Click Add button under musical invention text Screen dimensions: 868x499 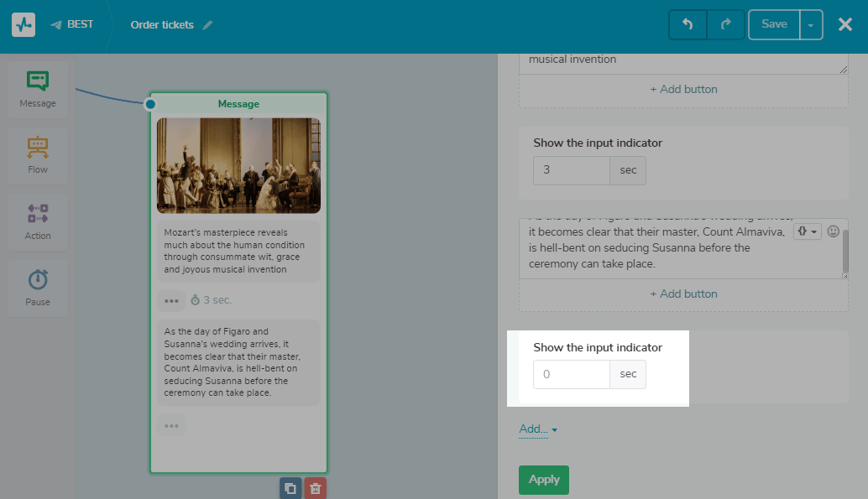click(x=683, y=89)
